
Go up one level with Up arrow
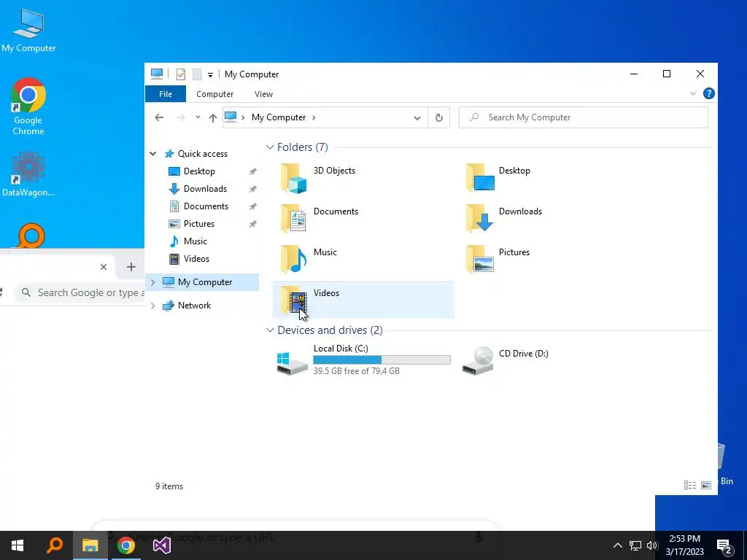pos(212,117)
